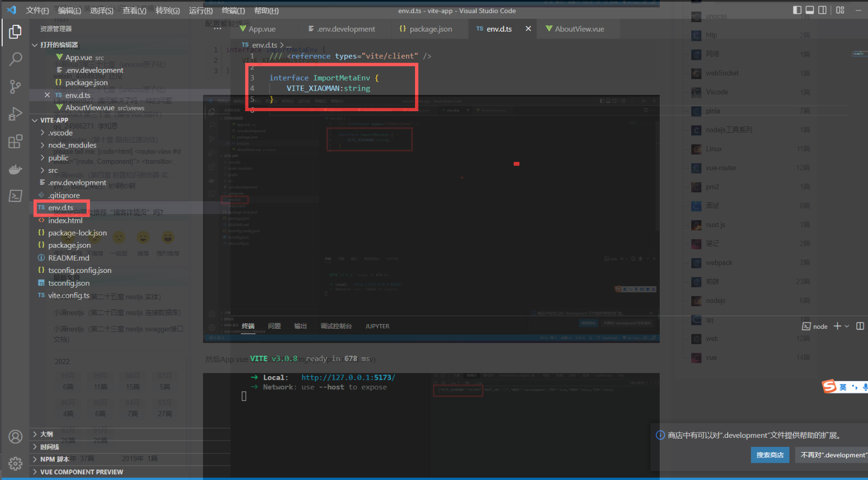
Task: Toggle the bottom panel layout button
Action: [x=809, y=10]
